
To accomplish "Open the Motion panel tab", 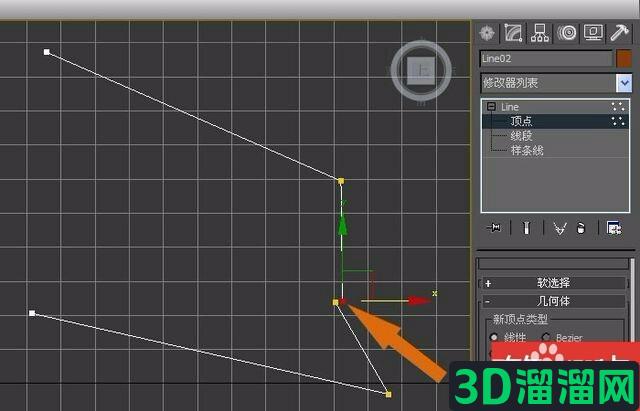I will (x=567, y=33).
